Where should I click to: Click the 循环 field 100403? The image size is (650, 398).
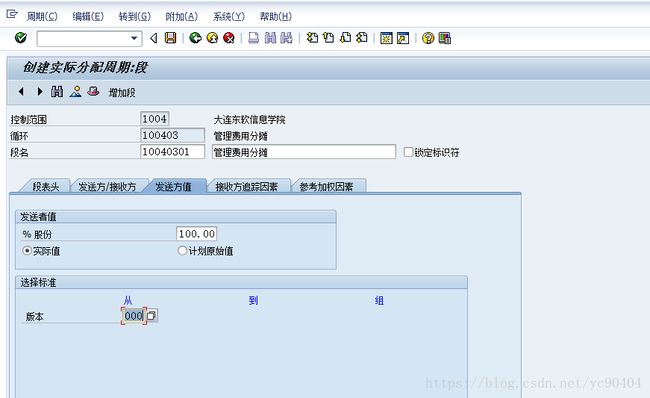click(172, 135)
